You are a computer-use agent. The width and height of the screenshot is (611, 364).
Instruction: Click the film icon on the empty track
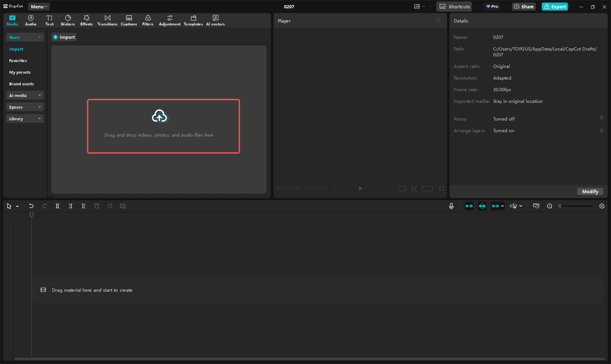(43, 290)
